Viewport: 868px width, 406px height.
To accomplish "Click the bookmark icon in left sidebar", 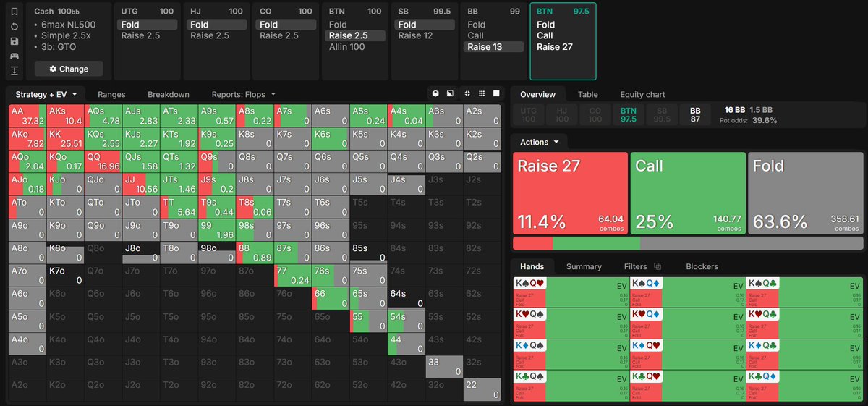I will 14,12.
